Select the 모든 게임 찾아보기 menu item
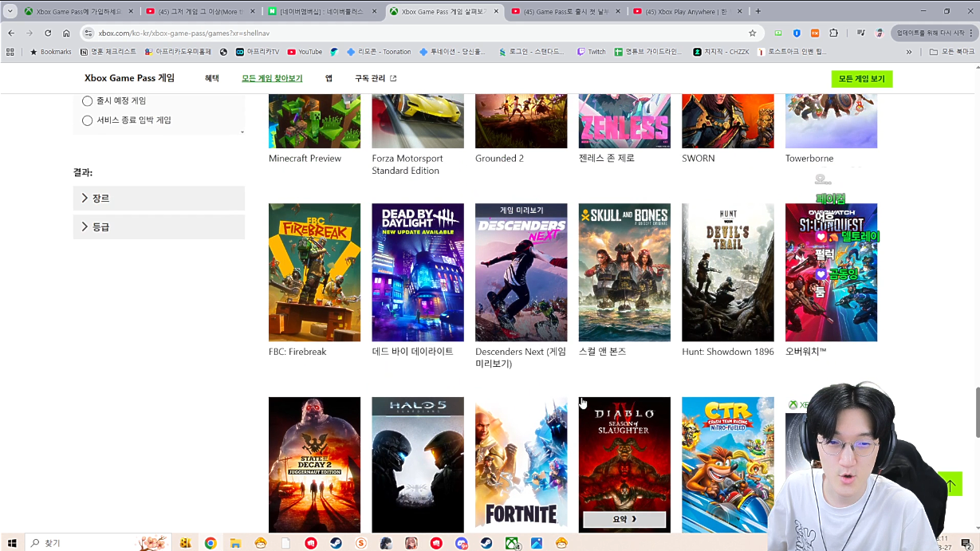 pyautogui.click(x=272, y=78)
